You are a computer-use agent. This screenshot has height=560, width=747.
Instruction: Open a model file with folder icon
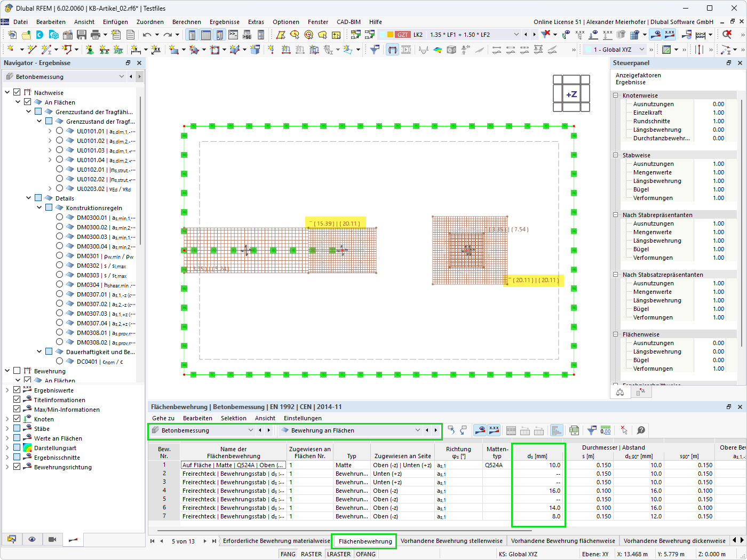coord(26,35)
